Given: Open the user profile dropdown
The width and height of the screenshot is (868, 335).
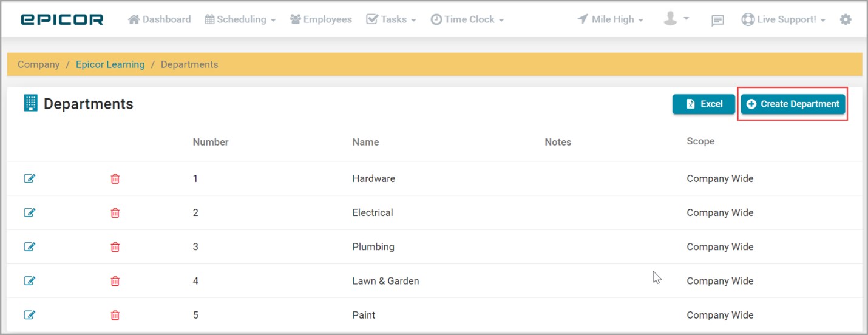Looking at the screenshot, I should tap(676, 19).
